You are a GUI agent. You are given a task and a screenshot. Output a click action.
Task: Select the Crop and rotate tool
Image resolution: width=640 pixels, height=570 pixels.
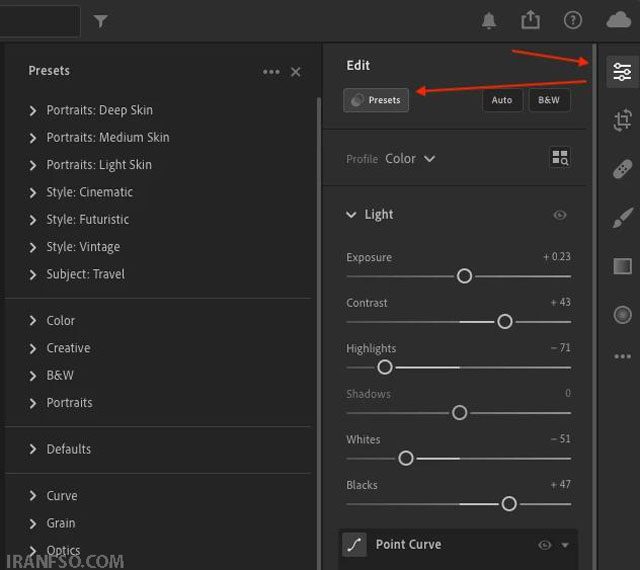click(x=622, y=120)
